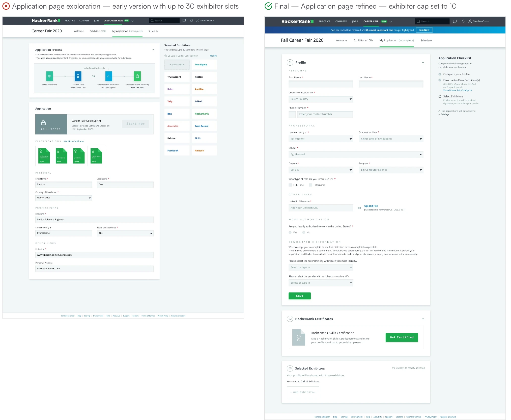The height and width of the screenshot is (420, 511).
Task: Click step 02 circle beside HackerRank Certificates
Action: click(x=290, y=319)
